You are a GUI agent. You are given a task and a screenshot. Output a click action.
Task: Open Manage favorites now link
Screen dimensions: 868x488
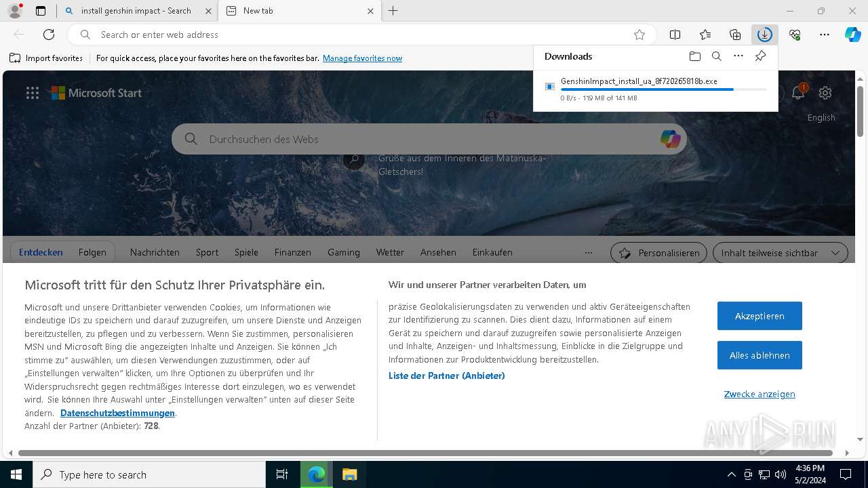[362, 58]
